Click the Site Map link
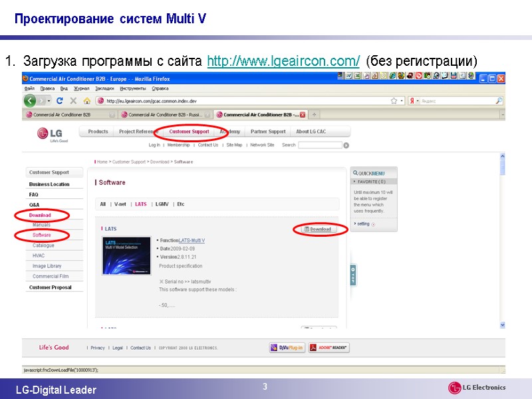The height and width of the screenshot is (399, 532). tap(231, 145)
